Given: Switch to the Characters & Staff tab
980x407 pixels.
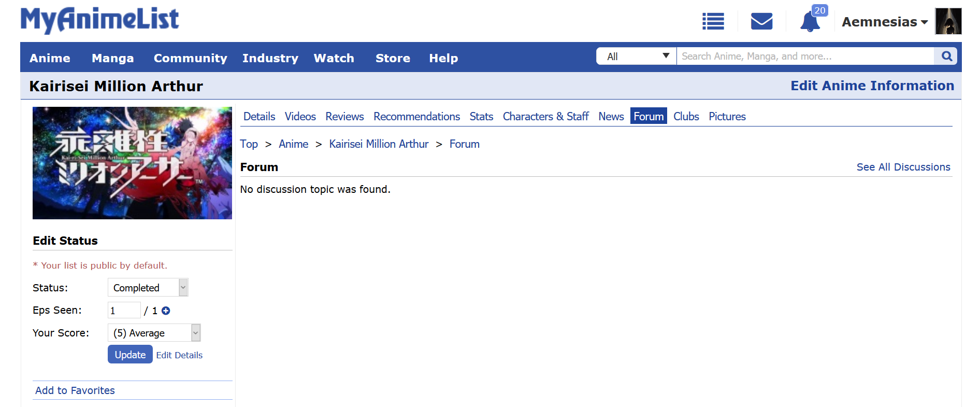Looking at the screenshot, I should [545, 117].
